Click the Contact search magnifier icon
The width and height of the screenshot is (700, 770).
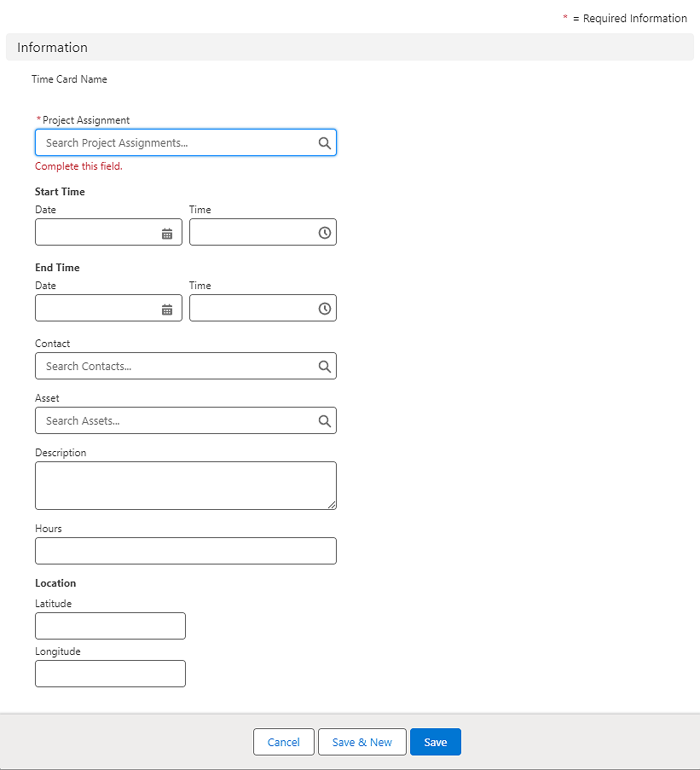pos(324,367)
